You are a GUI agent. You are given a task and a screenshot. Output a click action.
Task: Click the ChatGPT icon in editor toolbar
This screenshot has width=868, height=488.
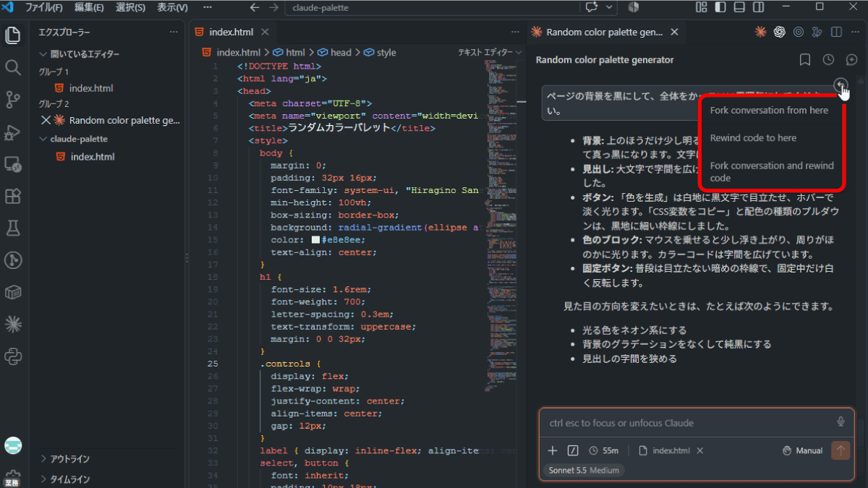pos(780,32)
